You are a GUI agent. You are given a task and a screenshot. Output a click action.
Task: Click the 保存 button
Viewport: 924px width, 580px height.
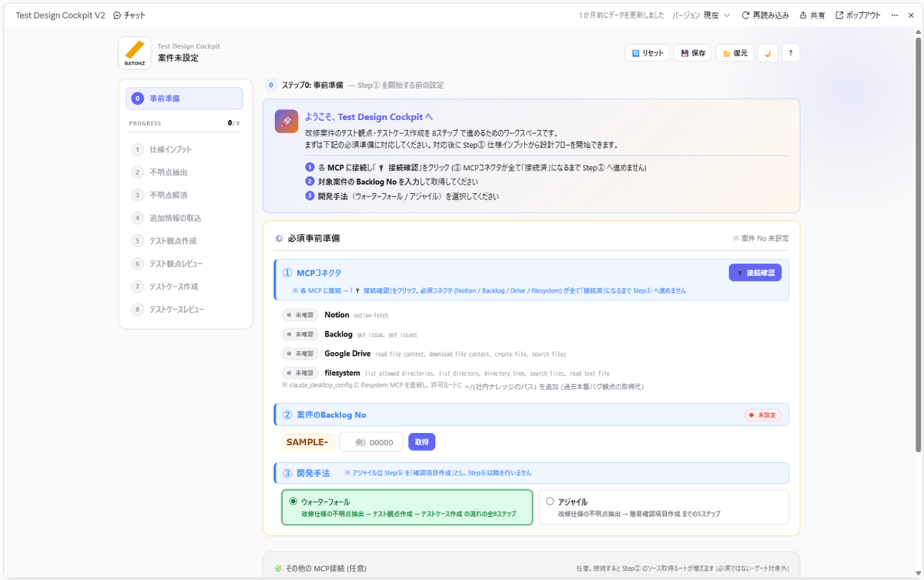(692, 53)
